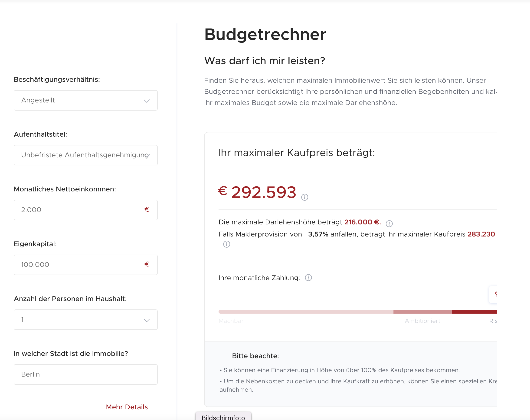530x420 pixels.
Task: Click euro symbol in Nettoeinkommen field
Action: coord(147,209)
